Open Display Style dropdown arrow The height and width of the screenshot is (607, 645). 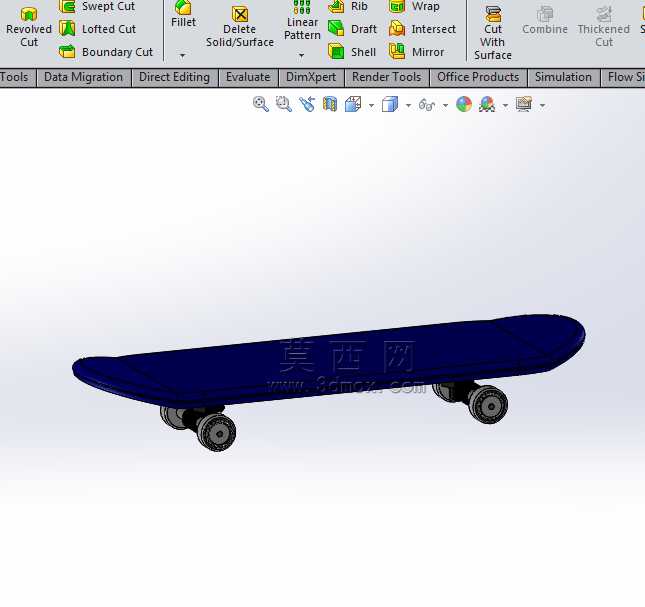[408, 106]
